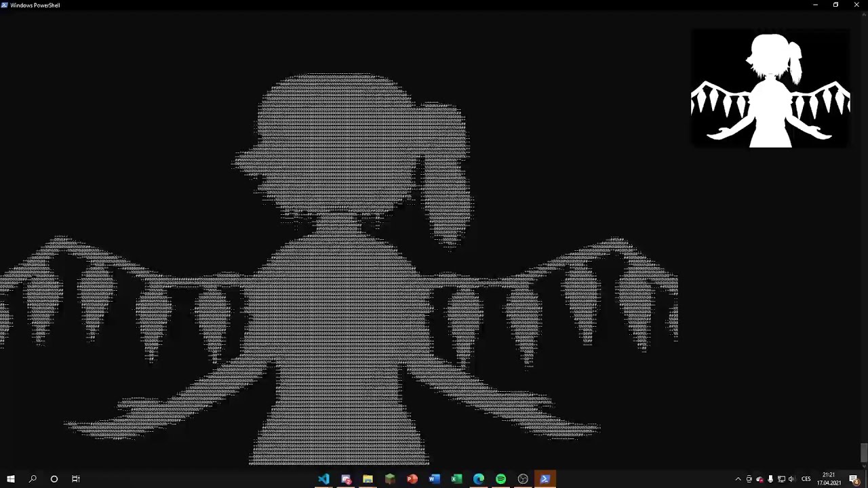Click the microphone tray icon
868x488 pixels.
tap(770, 479)
